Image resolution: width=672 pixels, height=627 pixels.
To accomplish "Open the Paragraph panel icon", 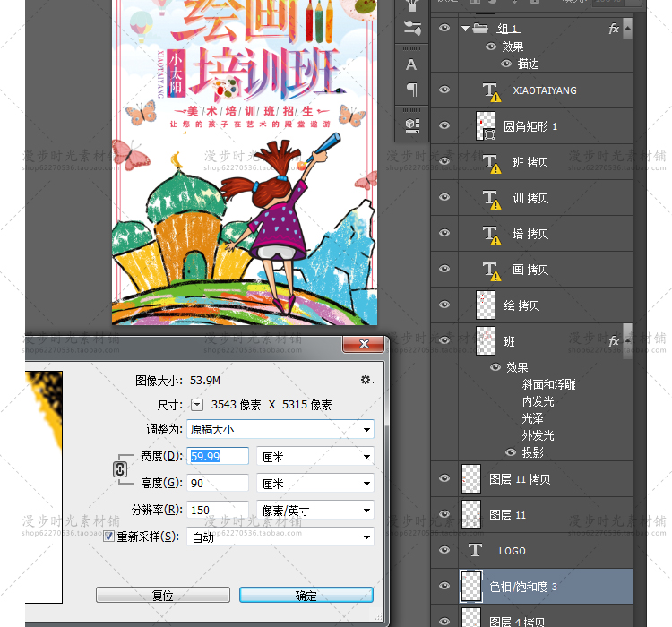I will click(412, 90).
